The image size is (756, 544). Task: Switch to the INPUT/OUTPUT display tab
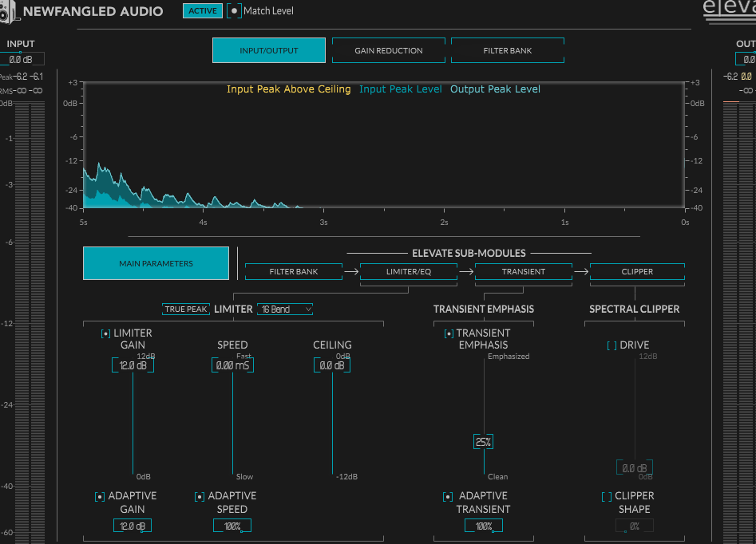(269, 50)
